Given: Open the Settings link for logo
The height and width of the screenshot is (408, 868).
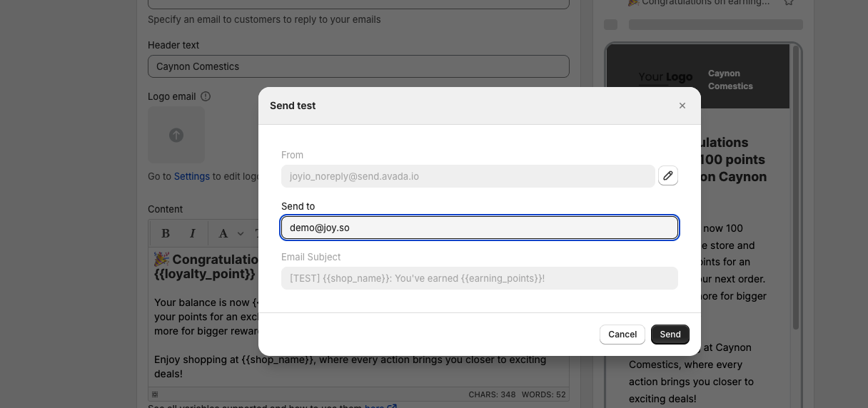Looking at the screenshot, I should pos(191,176).
